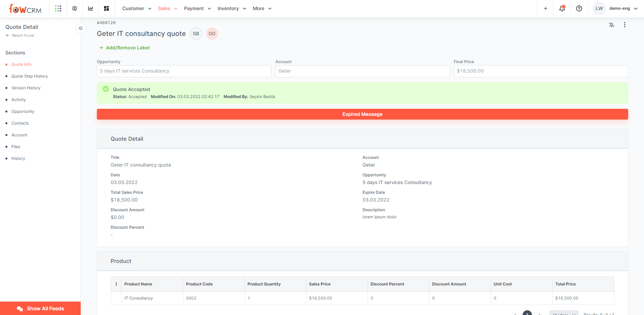Click '5 days IT services Consultancy' in Quote Detail
644x315 pixels.
tap(397, 182)
